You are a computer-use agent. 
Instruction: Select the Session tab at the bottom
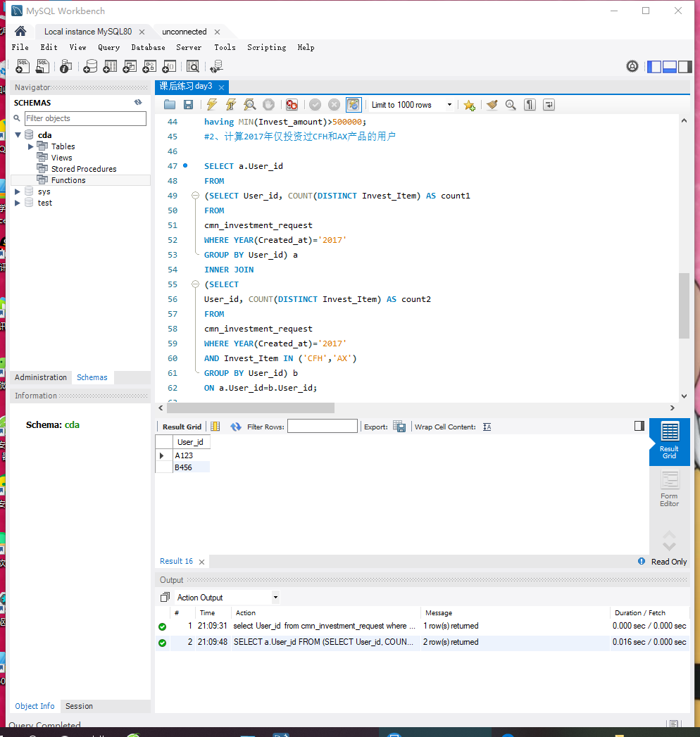coord(79,706)
